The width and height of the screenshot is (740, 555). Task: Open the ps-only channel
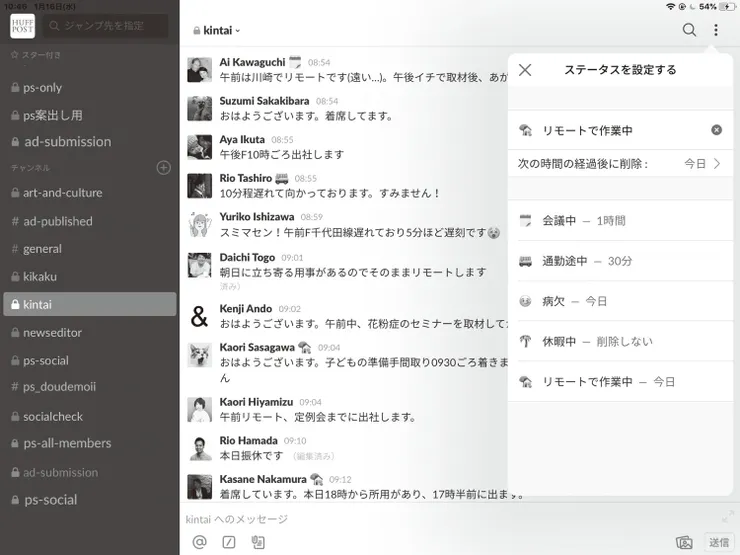coord(90,88)
